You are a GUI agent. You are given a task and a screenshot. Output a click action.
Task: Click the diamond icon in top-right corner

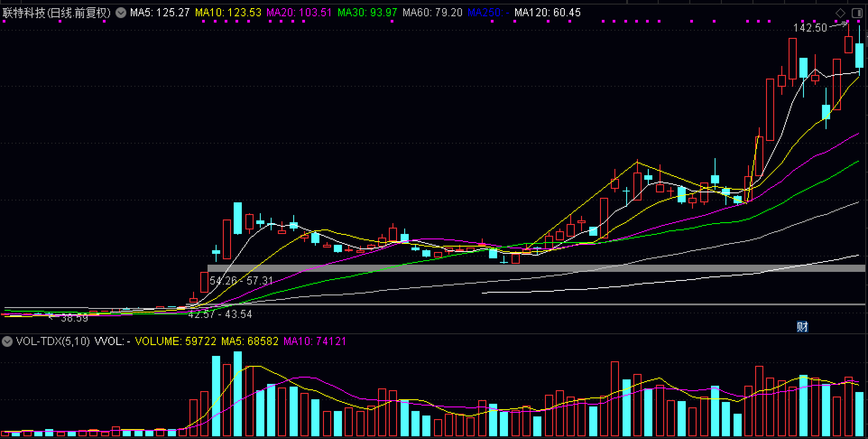click(840, 13)
